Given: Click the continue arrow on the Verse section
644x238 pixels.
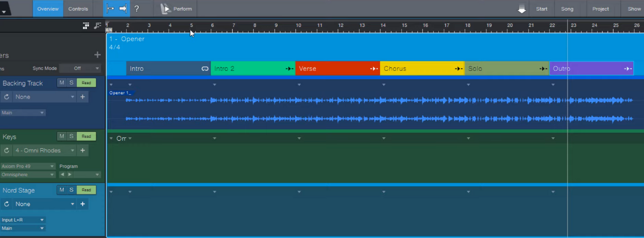Looking at the screenshot, I should [x=374, y=69].
